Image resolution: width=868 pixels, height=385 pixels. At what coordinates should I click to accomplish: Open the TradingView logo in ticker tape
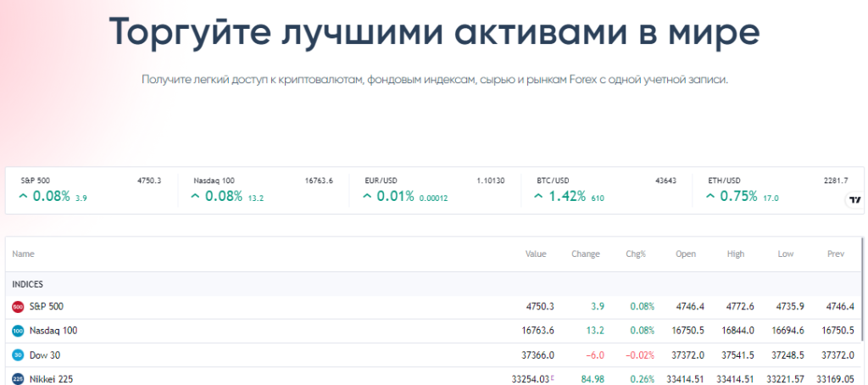[854, 200]
